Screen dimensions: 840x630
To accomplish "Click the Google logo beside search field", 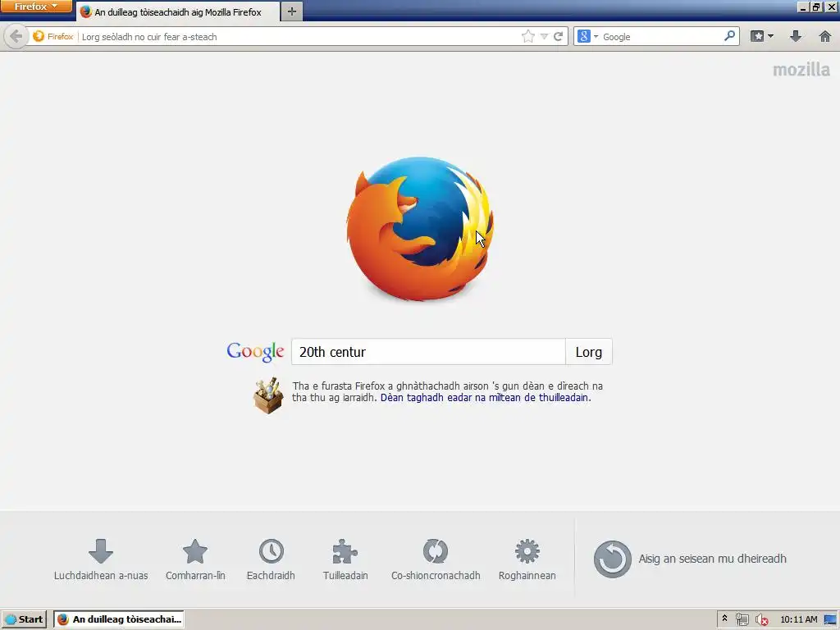I will (255, 352).
